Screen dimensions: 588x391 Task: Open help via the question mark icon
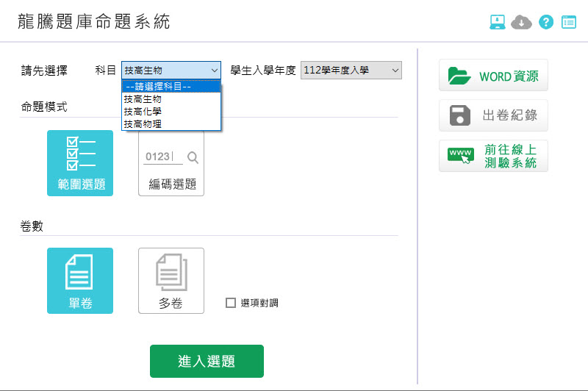545,22
